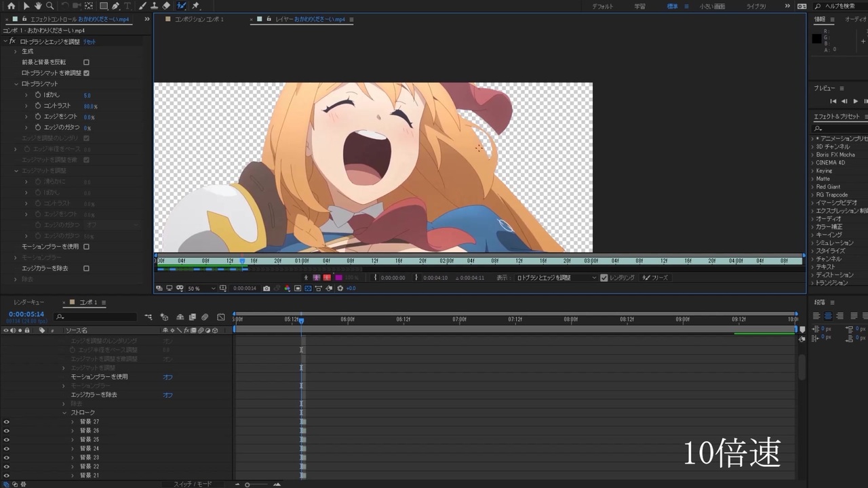Open the 表示 view mode dropdown

point(556,278)
